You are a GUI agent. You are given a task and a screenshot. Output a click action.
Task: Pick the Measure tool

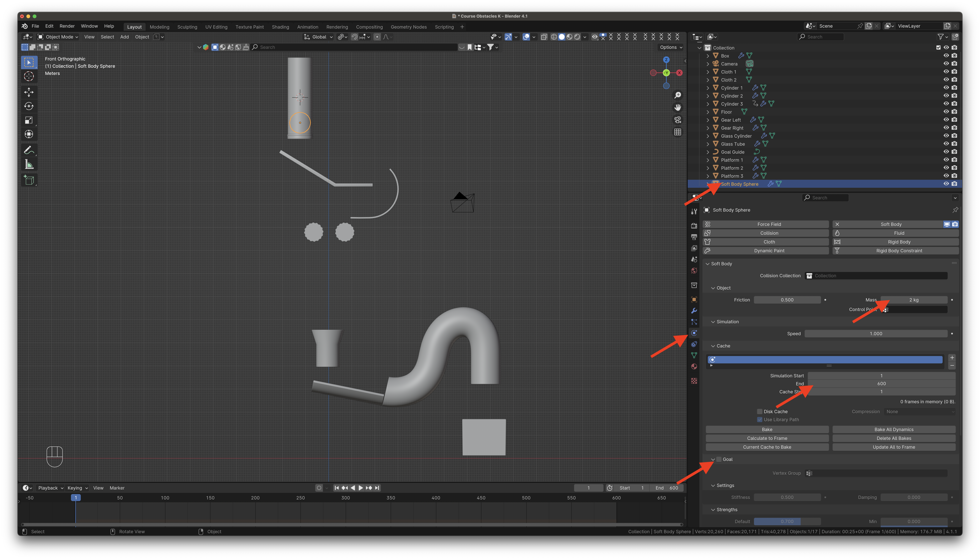coord(29,164)
